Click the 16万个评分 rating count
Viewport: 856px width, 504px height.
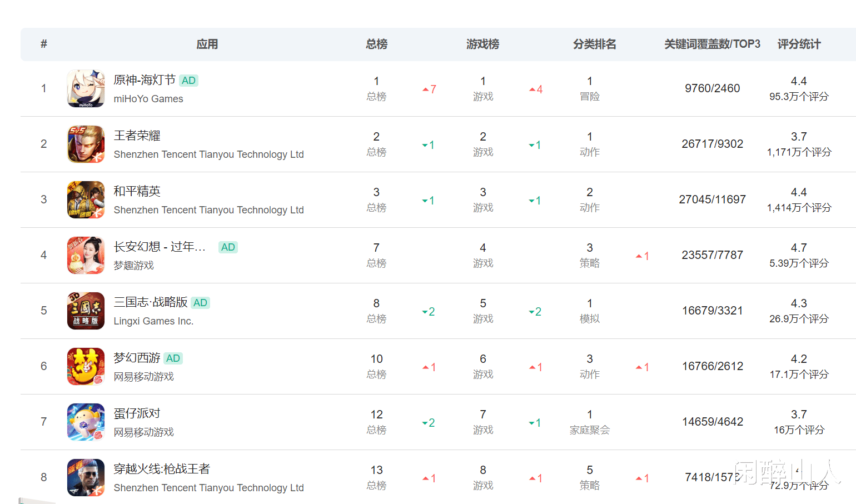tap(799, 430)
